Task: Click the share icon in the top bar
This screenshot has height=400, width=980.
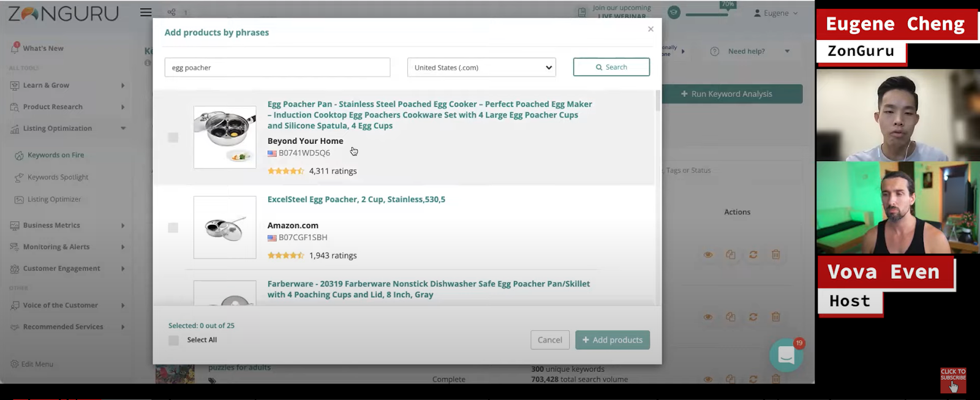Action: (x=171, y=12)
